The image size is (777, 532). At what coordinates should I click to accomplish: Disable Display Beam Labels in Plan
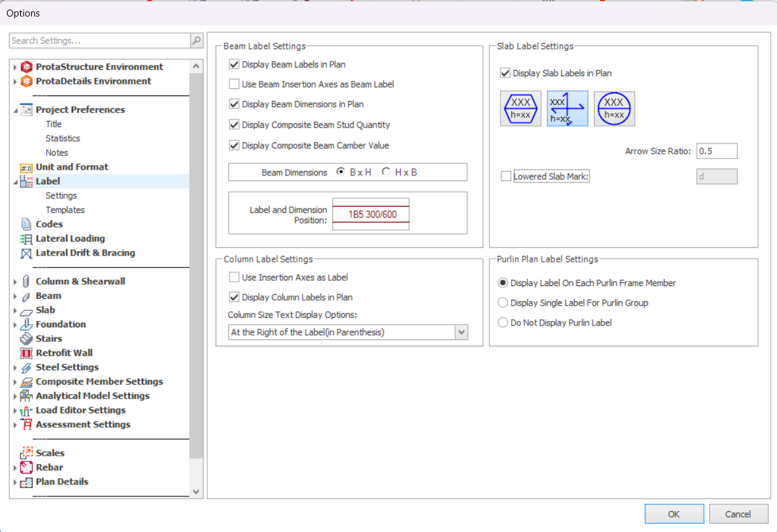pyautogui.click(x=234, y=64)
